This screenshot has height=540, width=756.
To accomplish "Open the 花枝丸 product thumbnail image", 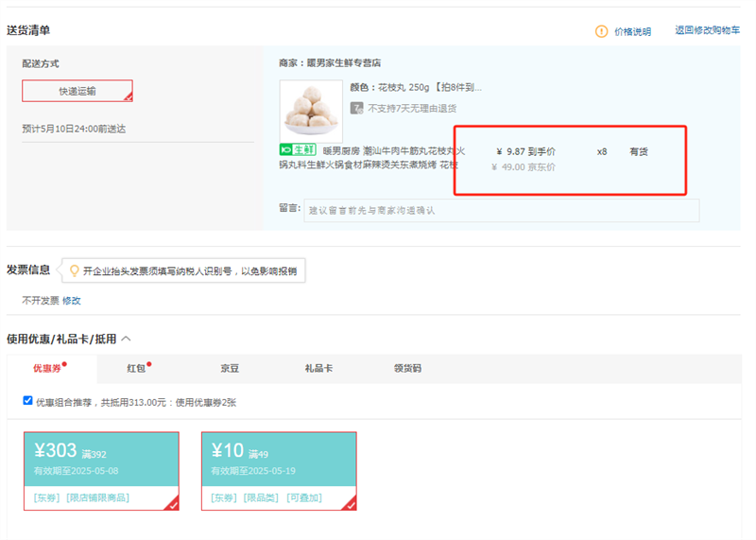I will pos(311,111).
